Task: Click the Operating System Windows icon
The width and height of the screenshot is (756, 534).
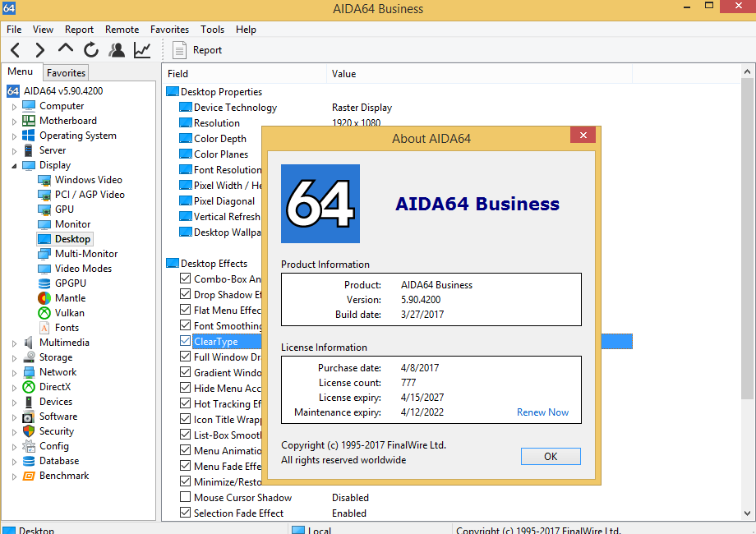Action: point(29,136)
